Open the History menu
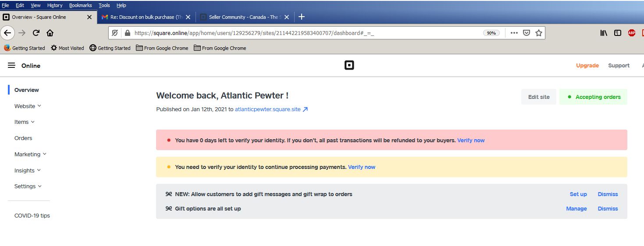 55,5
